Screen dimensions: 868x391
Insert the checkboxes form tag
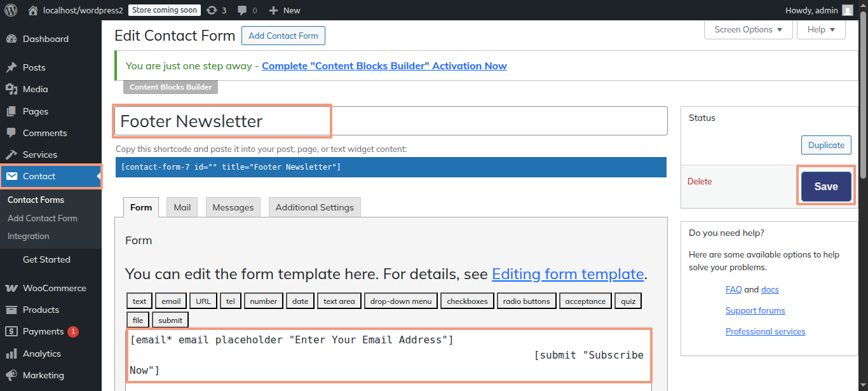[467, 301]
